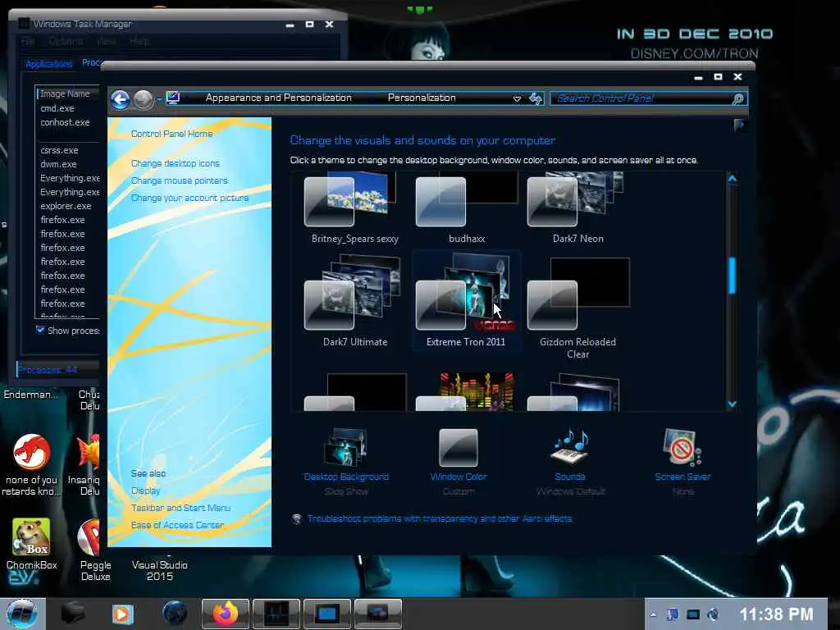
Task: Click the search magnifier in Control Panel search
Action: pyautogui.click(x=737, y=98)
